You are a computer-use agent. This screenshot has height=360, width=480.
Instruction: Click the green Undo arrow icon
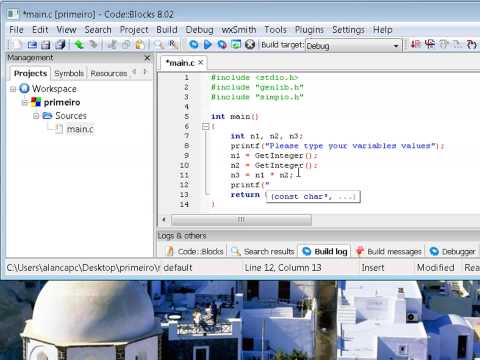click(79, 44)
